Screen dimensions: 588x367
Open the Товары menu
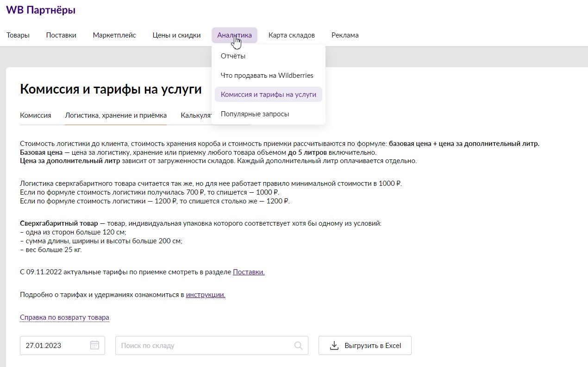tap(18, 35)
